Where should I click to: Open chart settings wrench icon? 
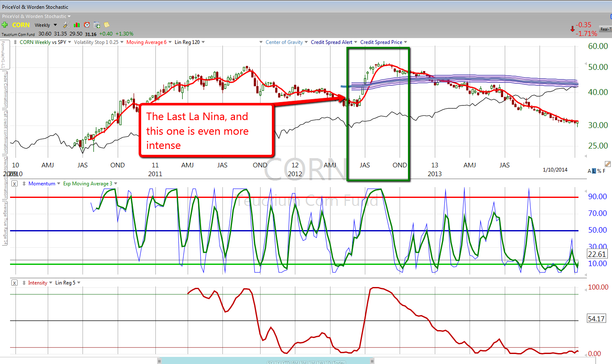pos(66,25)
